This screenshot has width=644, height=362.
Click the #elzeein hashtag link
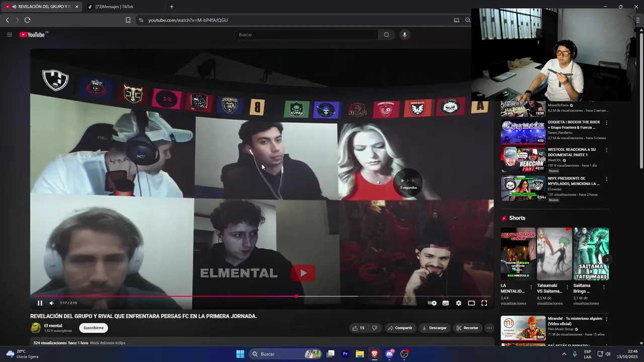click(107, 343)
